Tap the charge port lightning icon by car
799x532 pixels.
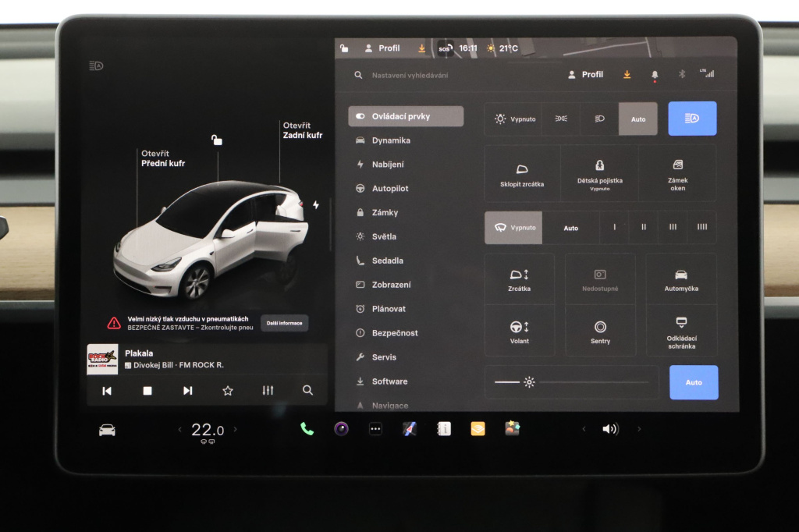(316, 205)
